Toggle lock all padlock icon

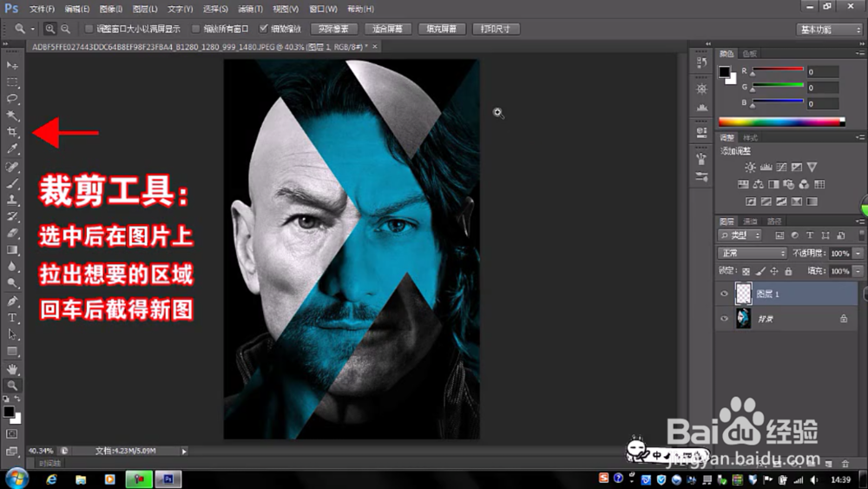[788, 271]
